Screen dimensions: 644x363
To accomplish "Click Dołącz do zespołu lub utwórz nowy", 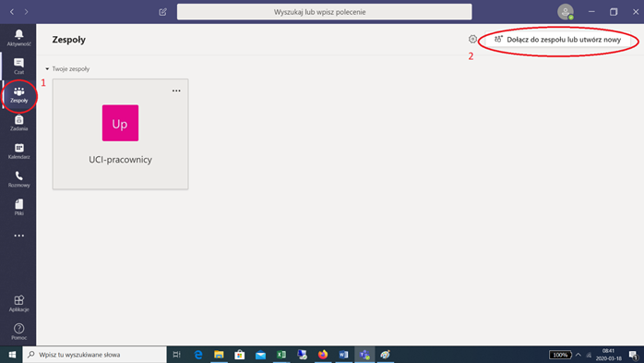I will (558, 40).
